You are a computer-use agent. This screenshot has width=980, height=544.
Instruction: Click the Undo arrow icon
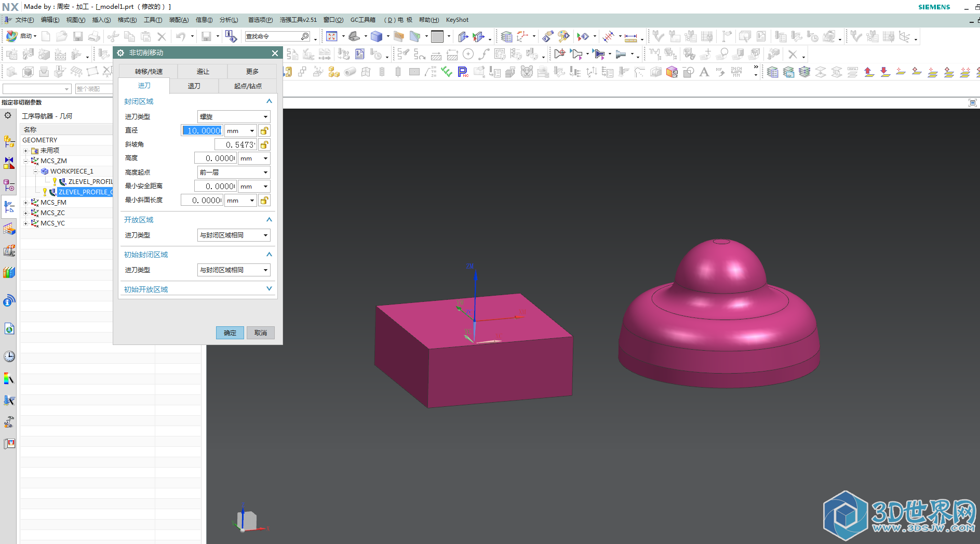click(x=180, y=36)
